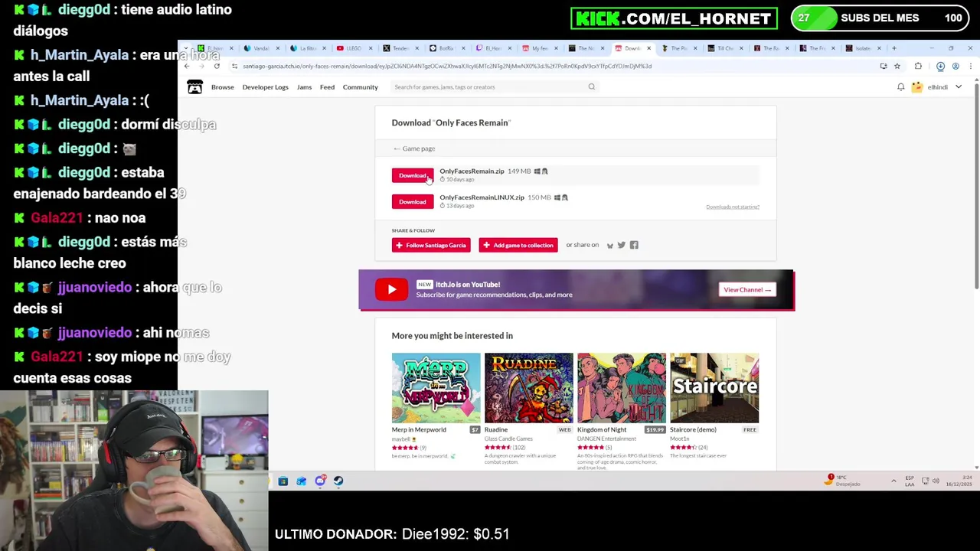Open Steam from taskbar
Viewport: 980px width, 551px height.
338,481
